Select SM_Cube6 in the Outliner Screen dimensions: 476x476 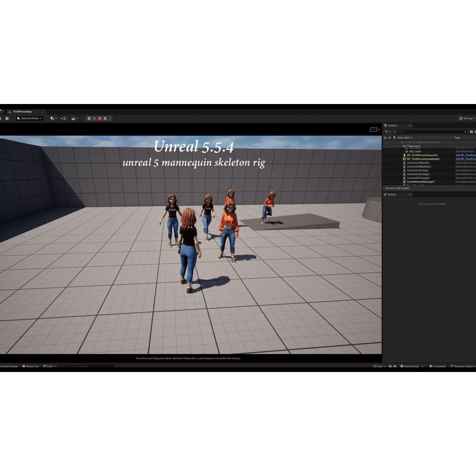point(415,152)
